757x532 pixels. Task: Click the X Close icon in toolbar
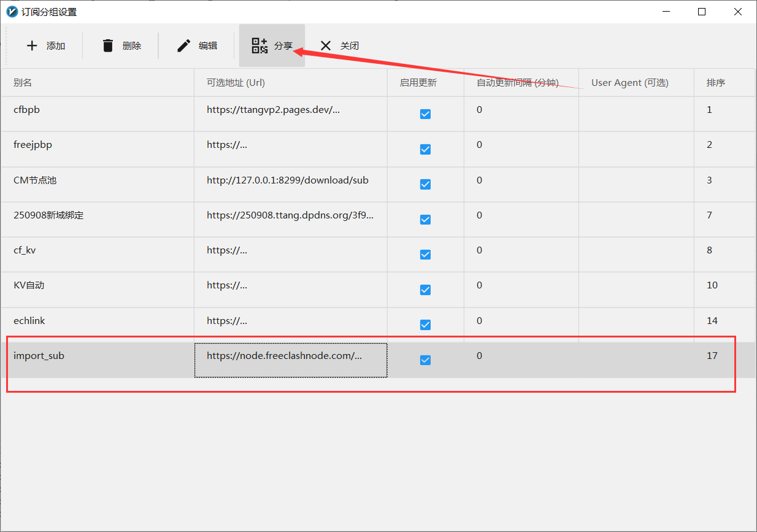[326, 46]
